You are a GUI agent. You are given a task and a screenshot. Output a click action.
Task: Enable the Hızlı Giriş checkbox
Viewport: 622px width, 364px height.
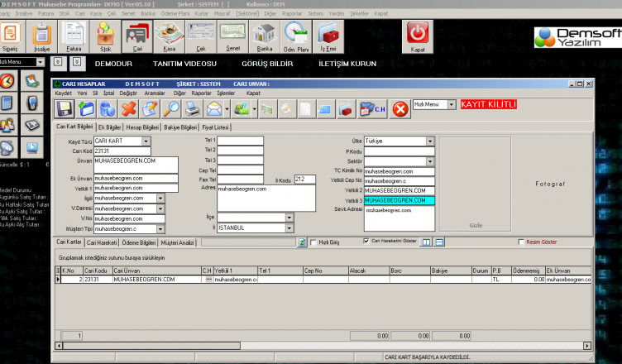point(313,242)
